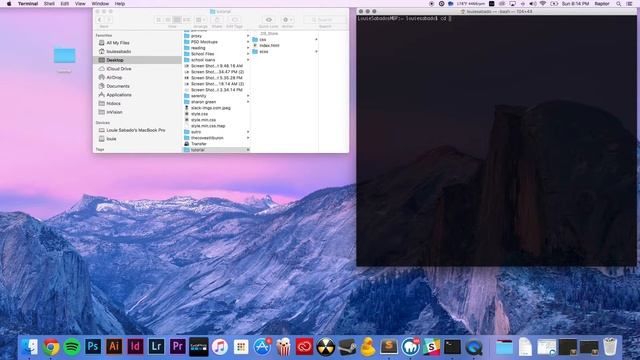
Task: Launch Photoshop from the Dock
Action: pyautogui.click(x=93, y=347)
